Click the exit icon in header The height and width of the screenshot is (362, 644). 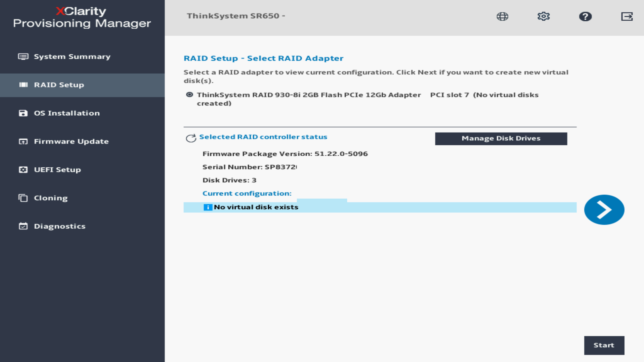627,16
